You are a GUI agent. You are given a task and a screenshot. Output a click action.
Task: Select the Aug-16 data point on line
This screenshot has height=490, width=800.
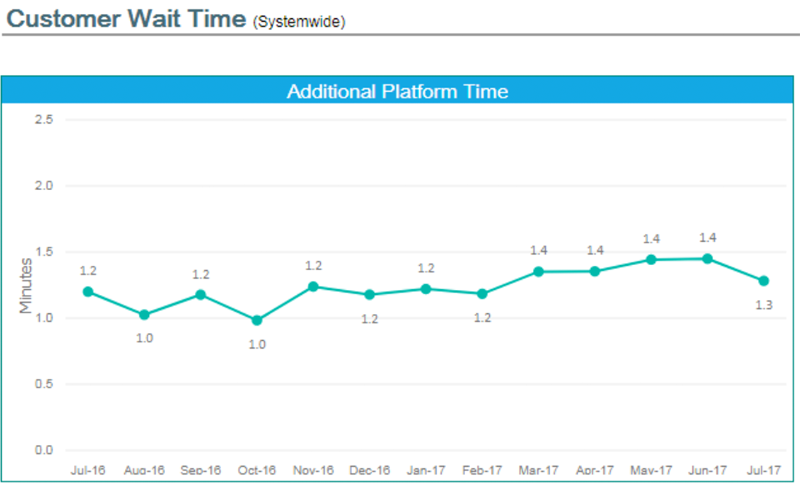145,315
